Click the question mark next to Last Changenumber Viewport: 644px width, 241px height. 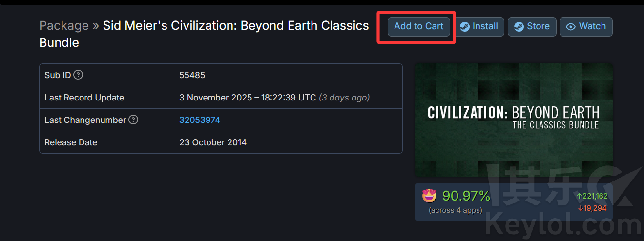[133, 120]
